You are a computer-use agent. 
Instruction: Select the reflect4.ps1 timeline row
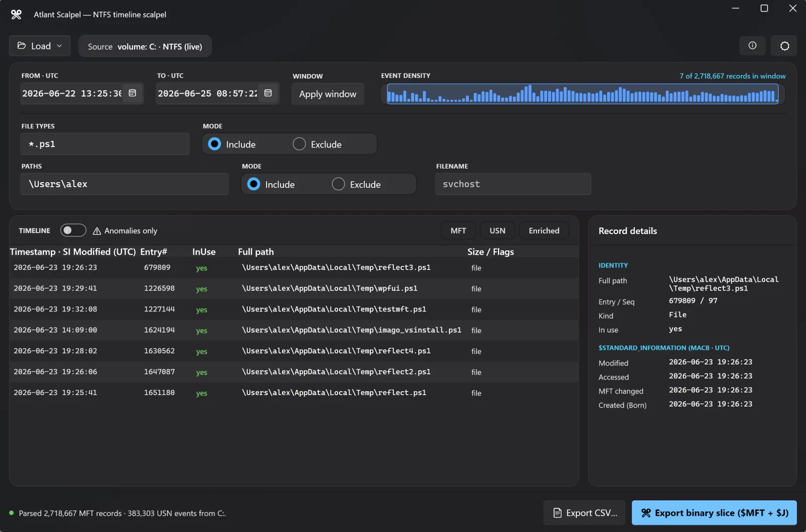(x=294, y=351)
